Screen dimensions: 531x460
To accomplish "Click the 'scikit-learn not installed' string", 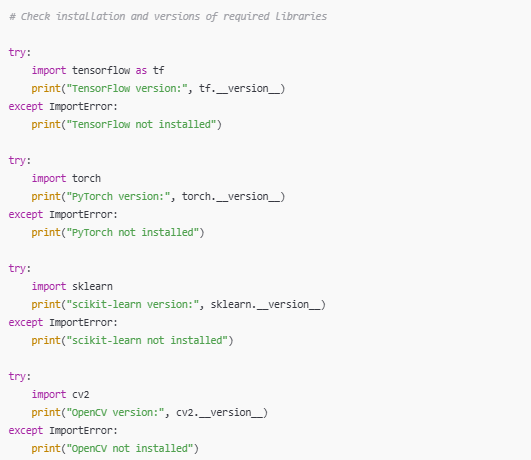I will 147,340.
